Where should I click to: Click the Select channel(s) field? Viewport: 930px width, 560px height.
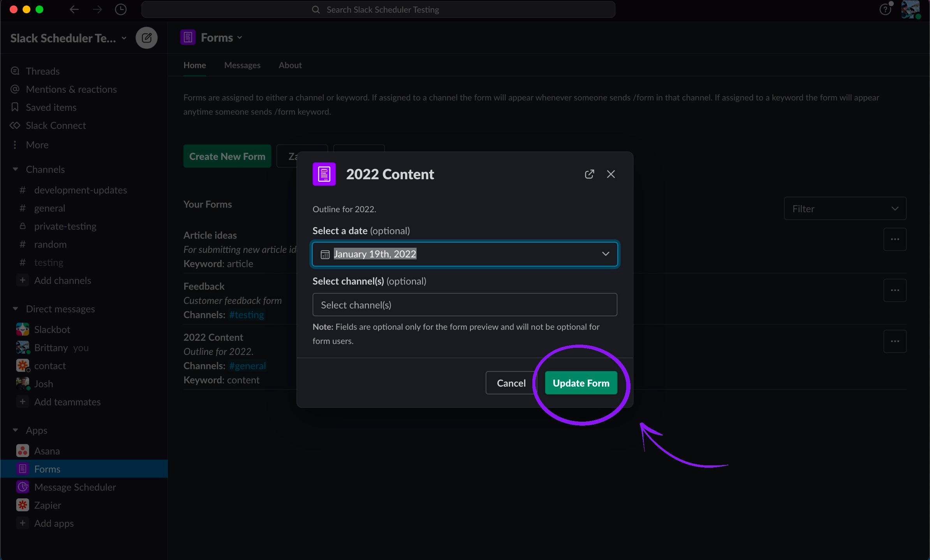[x=465, y=305]
